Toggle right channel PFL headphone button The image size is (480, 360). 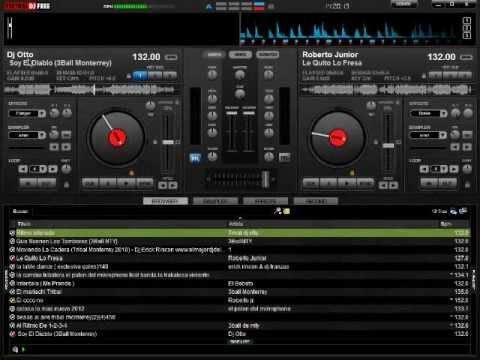point(284,157)
